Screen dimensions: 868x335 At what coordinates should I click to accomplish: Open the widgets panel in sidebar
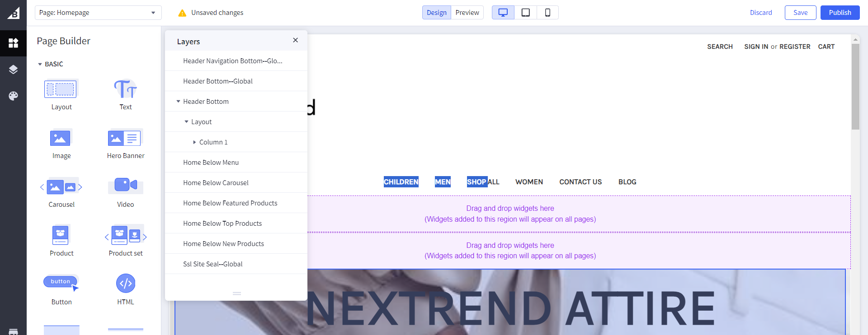13,43
